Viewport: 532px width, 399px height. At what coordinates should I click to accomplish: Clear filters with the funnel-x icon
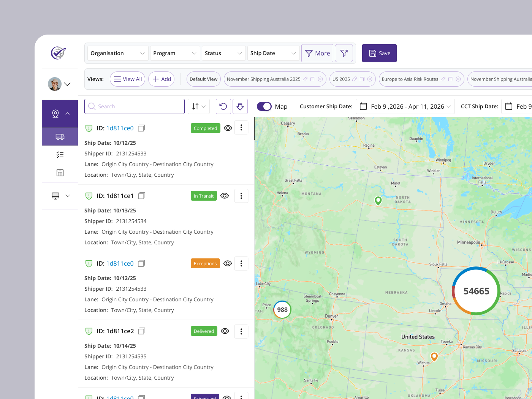click(x=344, y=53)
